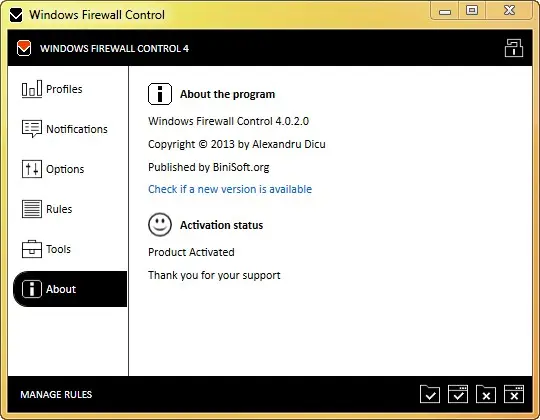Click the smiley face activation icon

click(160, 225)
